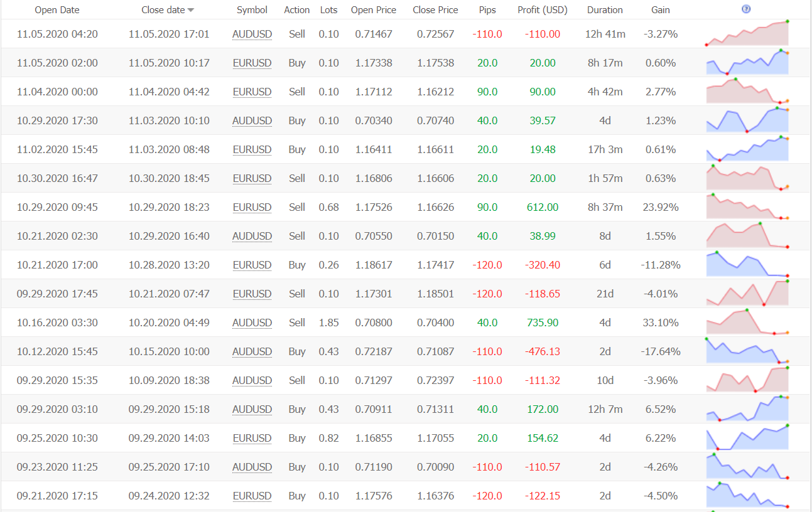View sparkline chart for 0.63% gain trade
812x512 pixels.
(747, 178)
